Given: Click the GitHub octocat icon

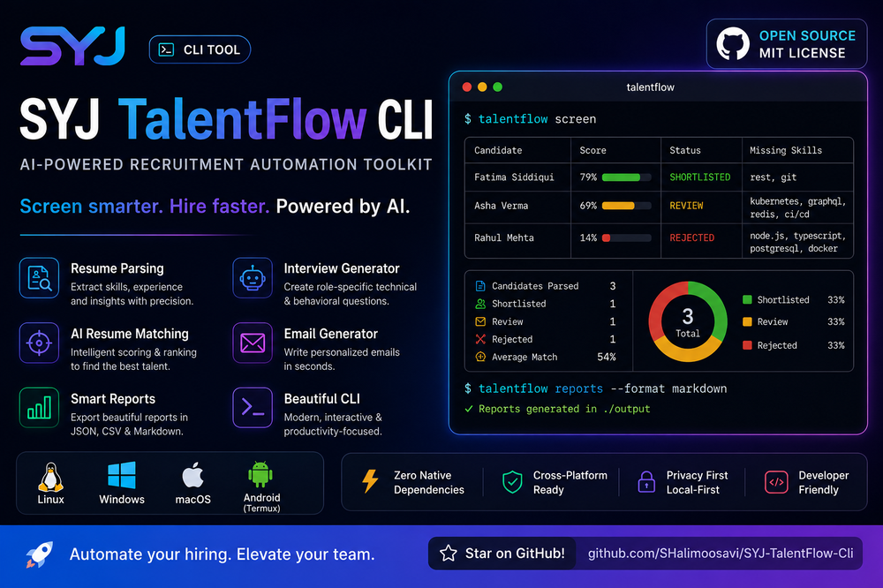Looking at the screenshot, I should coord(733,44).
